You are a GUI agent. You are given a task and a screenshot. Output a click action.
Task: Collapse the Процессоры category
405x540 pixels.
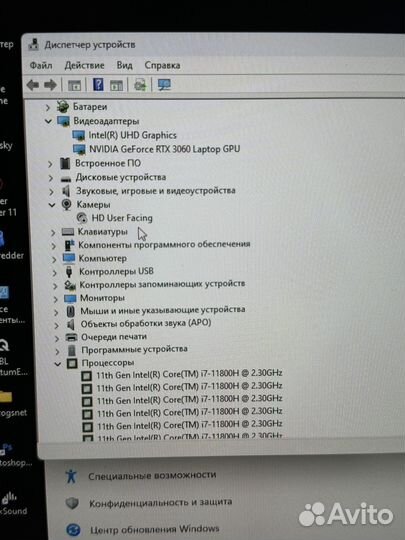click(x=58, y=364)
